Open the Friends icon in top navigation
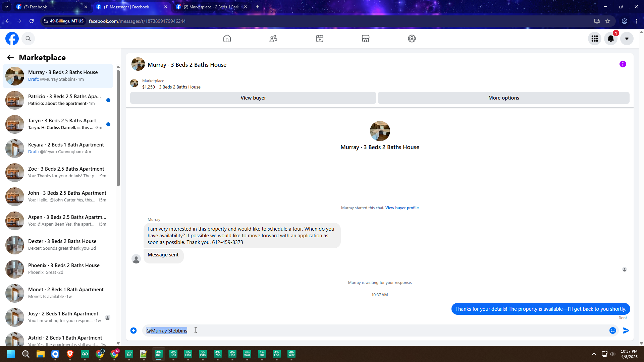Image resolution: width=644 pixels, height=362 pixels. [x=273, y=39]
